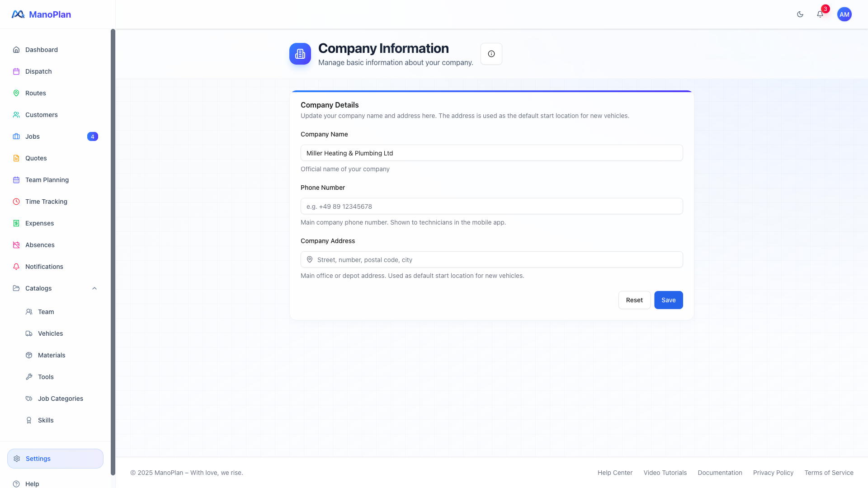This screenshot has width=868, height=488.
Task: Go to Time Tracking in sidebar
Action: [x=46, y=202]
